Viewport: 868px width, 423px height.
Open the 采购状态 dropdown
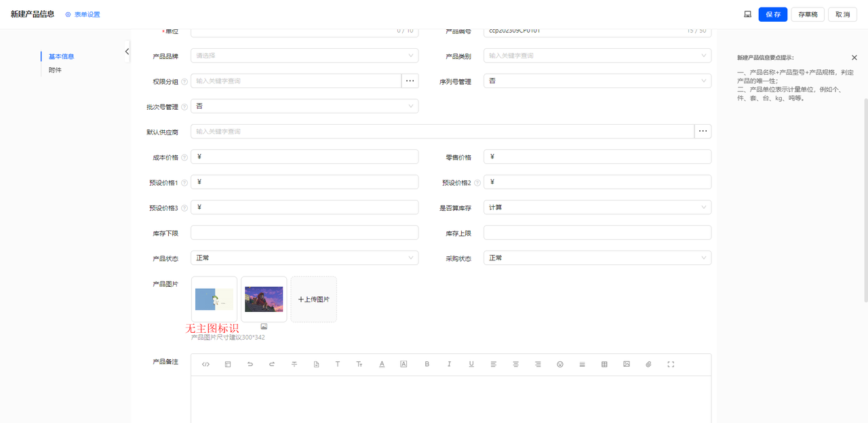coord(597,258)
